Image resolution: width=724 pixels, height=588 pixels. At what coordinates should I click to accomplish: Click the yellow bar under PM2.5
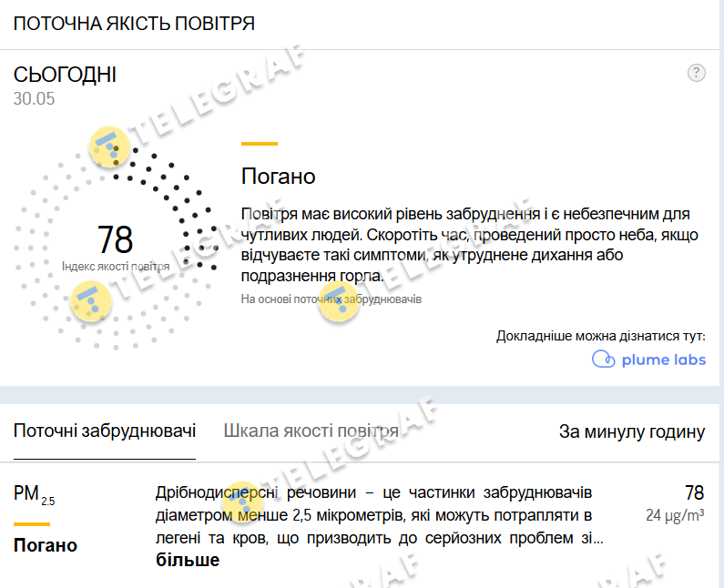pos(32,524)
